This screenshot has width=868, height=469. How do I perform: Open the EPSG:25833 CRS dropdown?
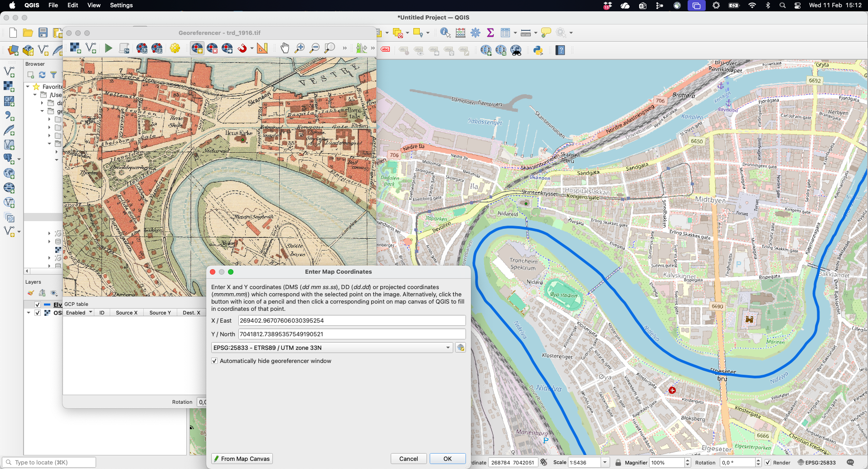tap(332, 348)
